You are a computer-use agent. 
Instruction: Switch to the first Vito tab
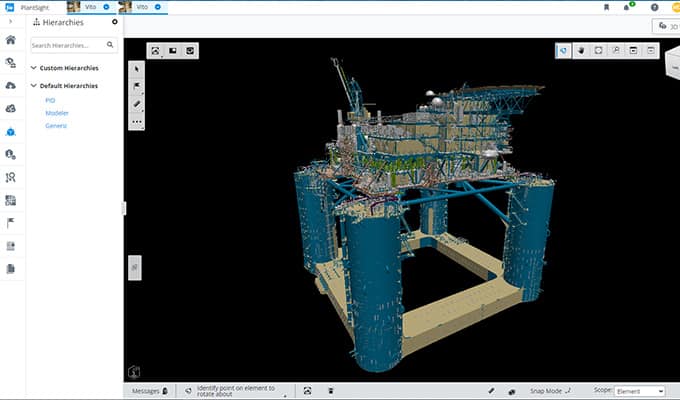(88, 7)
